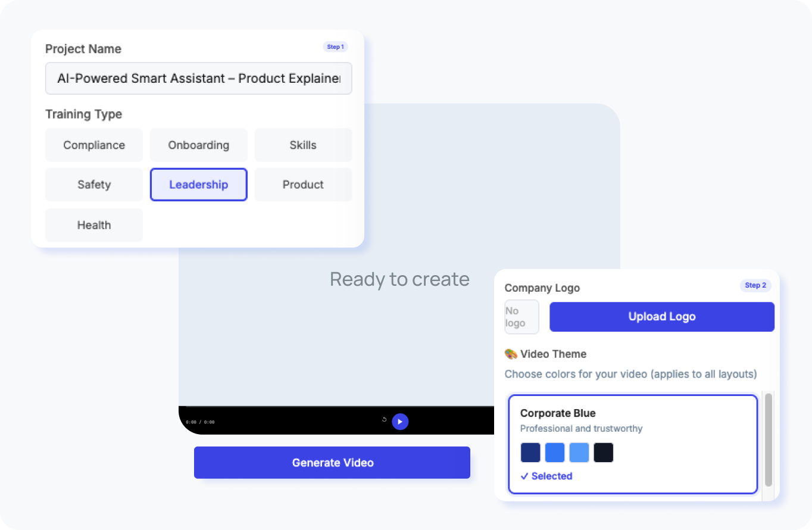Screen dimensions: 812x530
Task: Click the theme list scrollbar
Action: pyautogui.click(x=768, y=439)
